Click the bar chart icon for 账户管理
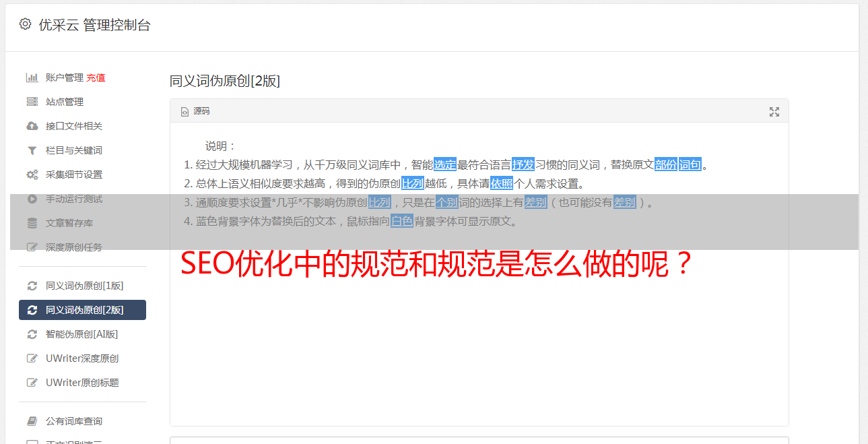868x444 pixels. click(x=32, y=77)
